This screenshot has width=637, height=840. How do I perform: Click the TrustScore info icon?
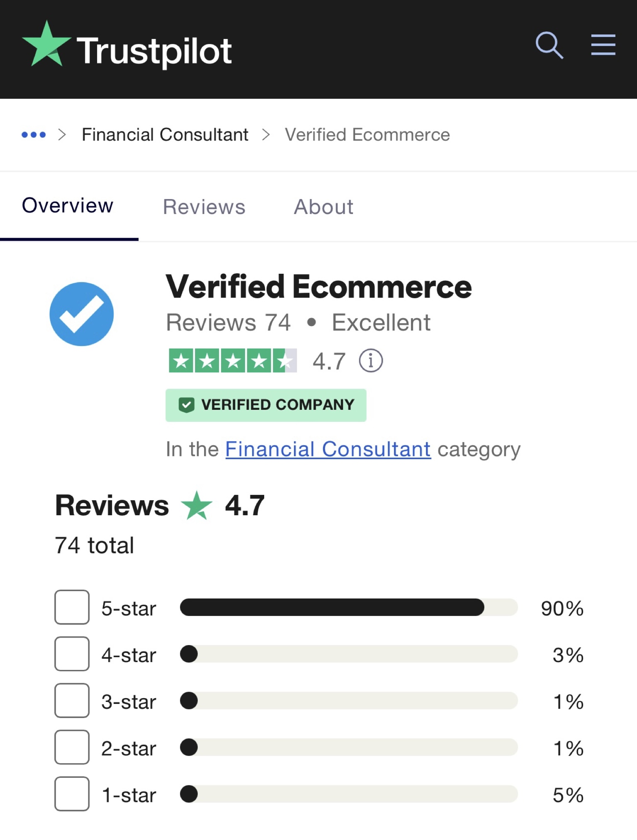point(371,360)
